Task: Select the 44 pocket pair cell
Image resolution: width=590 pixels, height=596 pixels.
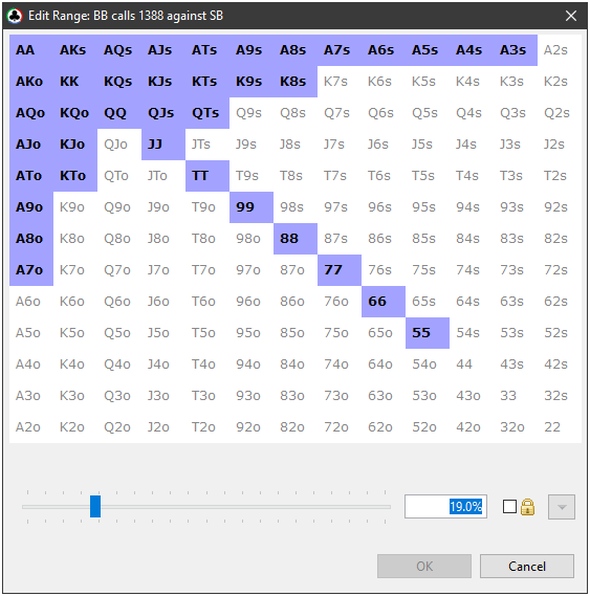Action: click(x=471, y=364)
